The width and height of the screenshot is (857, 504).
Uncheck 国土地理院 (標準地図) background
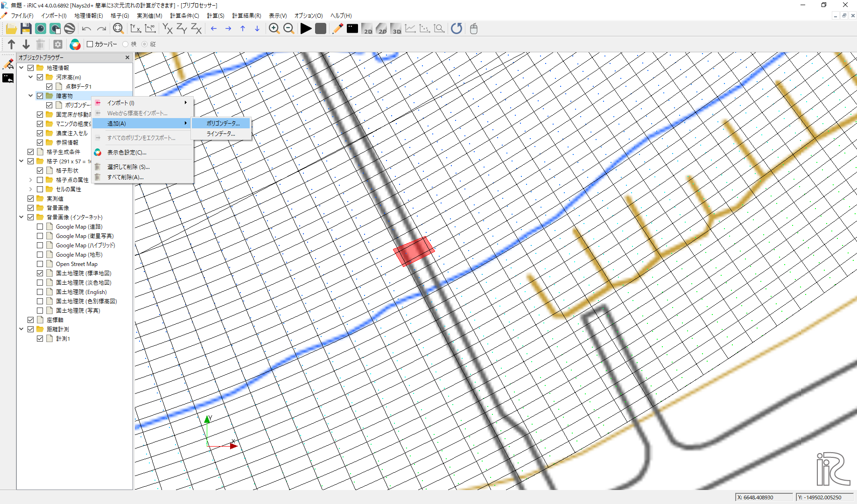(40, 273)
